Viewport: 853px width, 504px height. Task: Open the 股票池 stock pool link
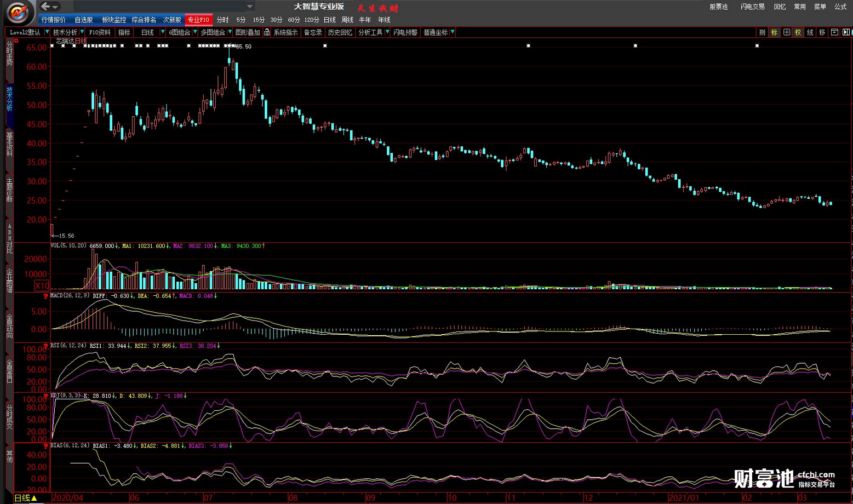tap(718, 7)
